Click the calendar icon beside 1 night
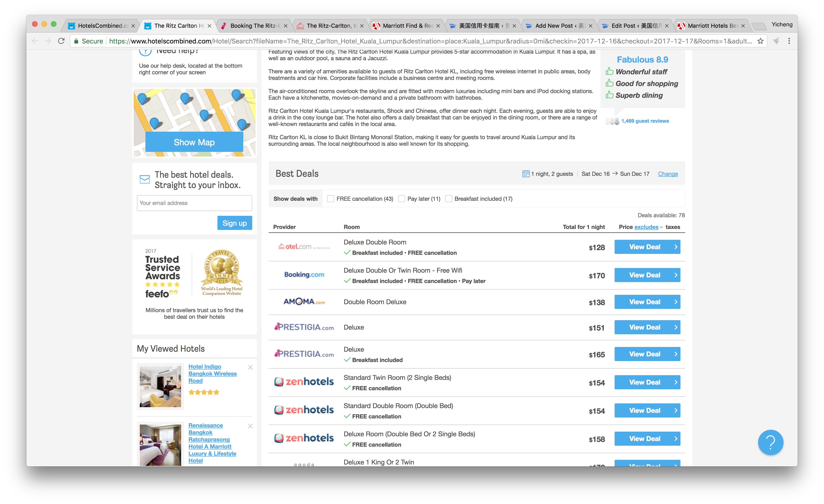 (526, 174)
